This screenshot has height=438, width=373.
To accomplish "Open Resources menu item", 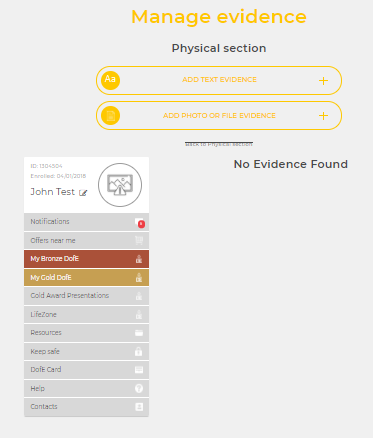I will point(86,333).
